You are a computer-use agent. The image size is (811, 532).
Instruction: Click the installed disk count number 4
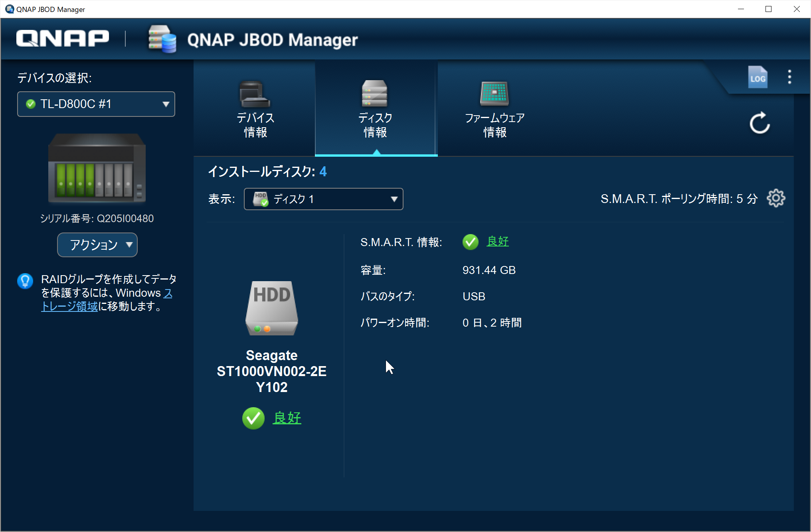tap(323, 172)
